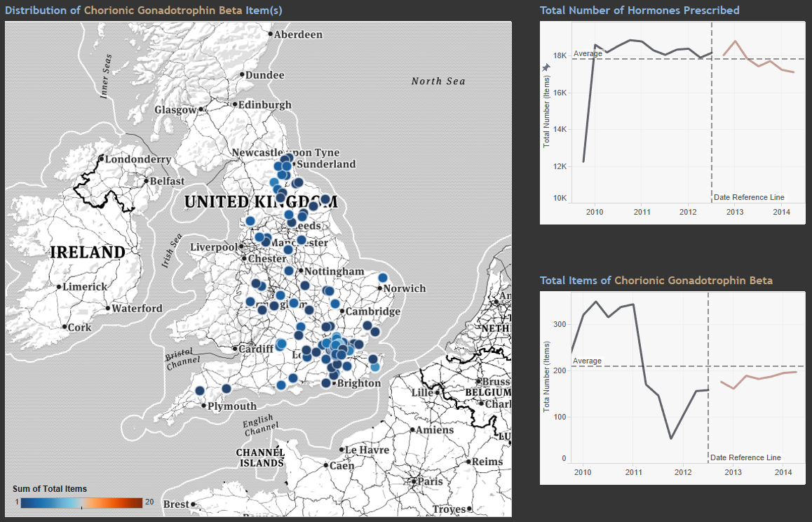Click the 12K axis tick label
This screenshot has height=522, width=812.
560,166
